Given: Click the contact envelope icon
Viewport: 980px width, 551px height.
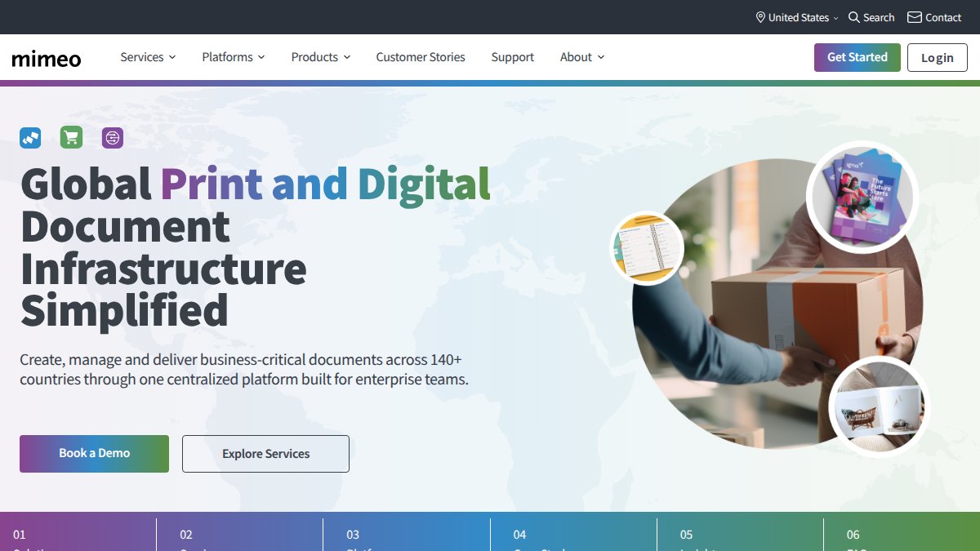Looking at the screenshot, I should pyautogui.click(x=915, y=17).
